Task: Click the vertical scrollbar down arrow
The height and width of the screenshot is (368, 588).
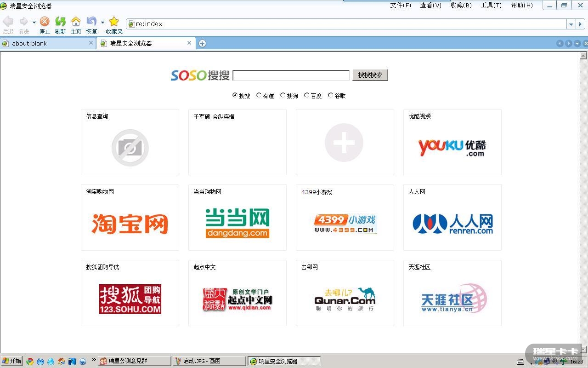Action: click(583, 349)
